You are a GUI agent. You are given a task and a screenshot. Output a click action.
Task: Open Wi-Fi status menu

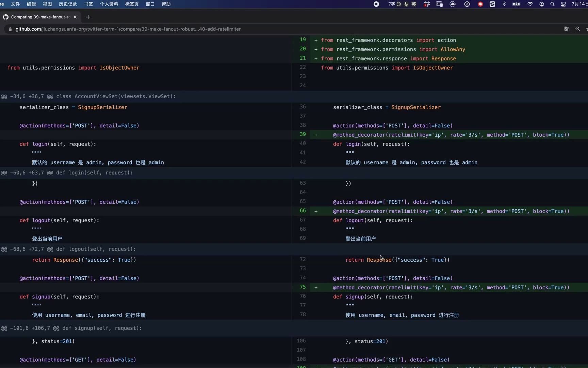[x=530, y=4]
